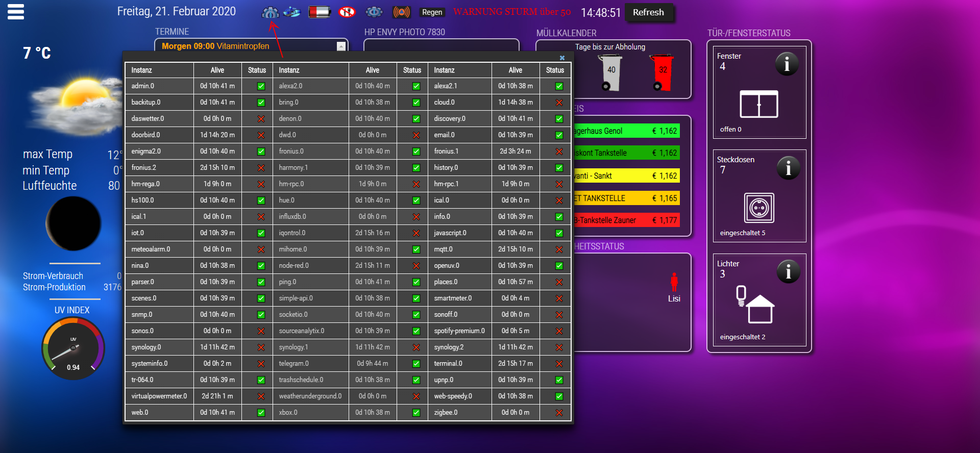Click the UV Index gauge
980x453 pixels.
(73, 348)
